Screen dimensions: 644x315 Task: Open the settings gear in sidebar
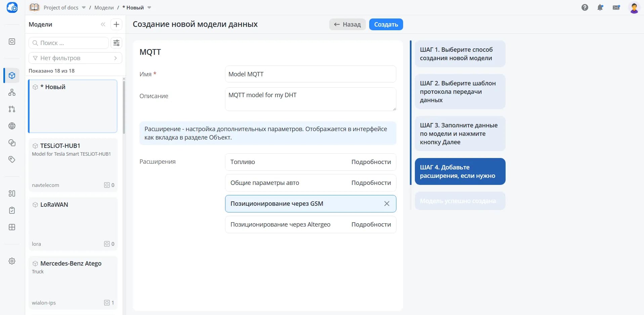click(12, 261)
